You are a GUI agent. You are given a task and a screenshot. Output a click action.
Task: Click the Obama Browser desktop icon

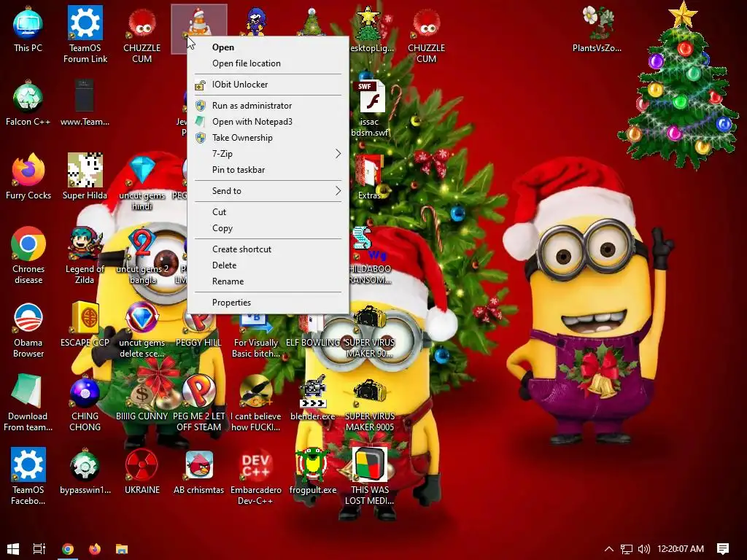coord(28,330)
